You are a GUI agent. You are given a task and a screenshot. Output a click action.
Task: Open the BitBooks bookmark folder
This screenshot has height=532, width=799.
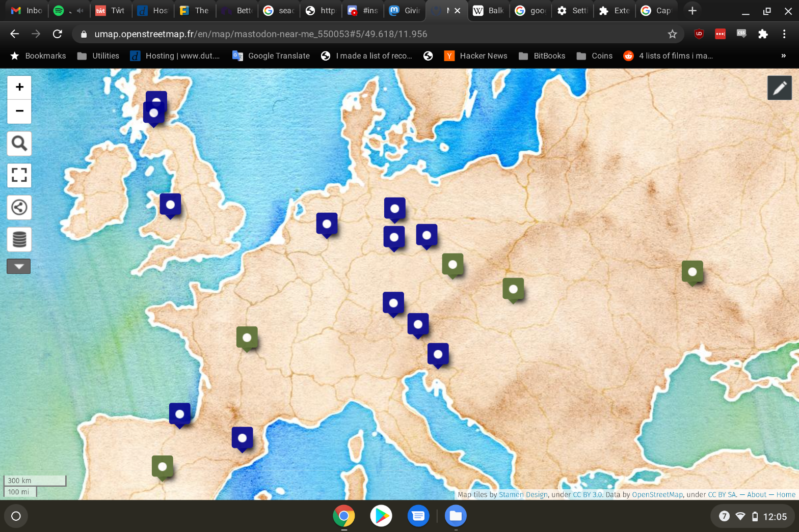[542, 55]
